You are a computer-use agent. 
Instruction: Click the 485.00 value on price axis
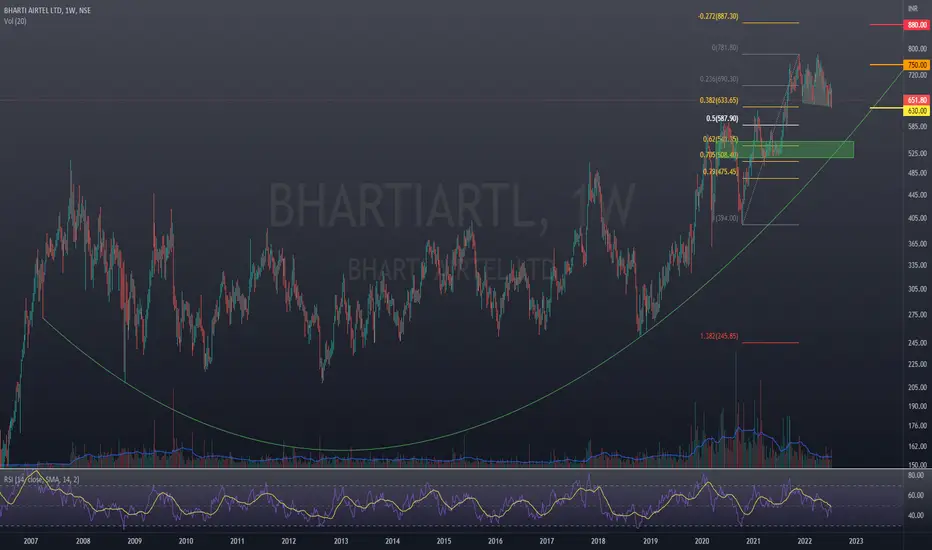coord(917,174)
